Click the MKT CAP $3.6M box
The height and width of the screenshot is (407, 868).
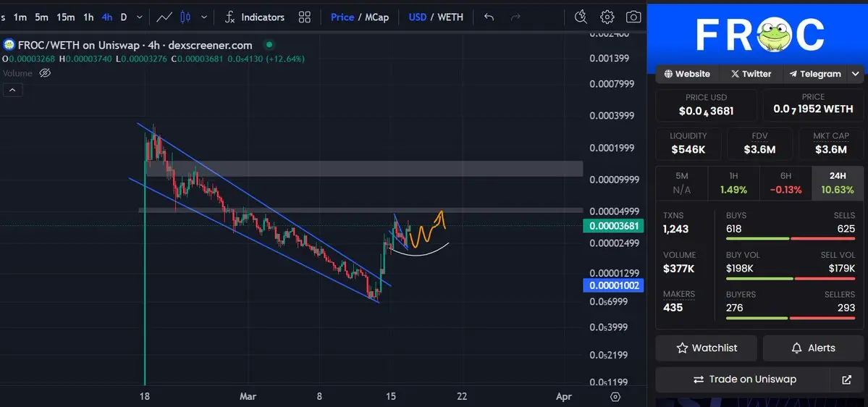click(x=831, y=143)
